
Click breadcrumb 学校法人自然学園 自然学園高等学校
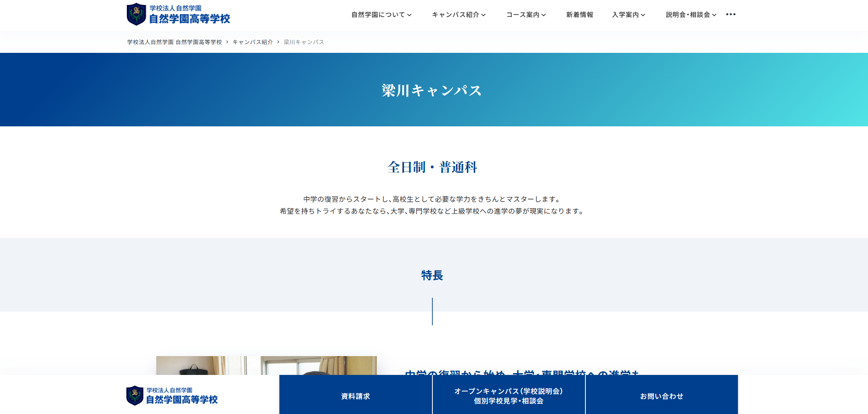[174, 42]
